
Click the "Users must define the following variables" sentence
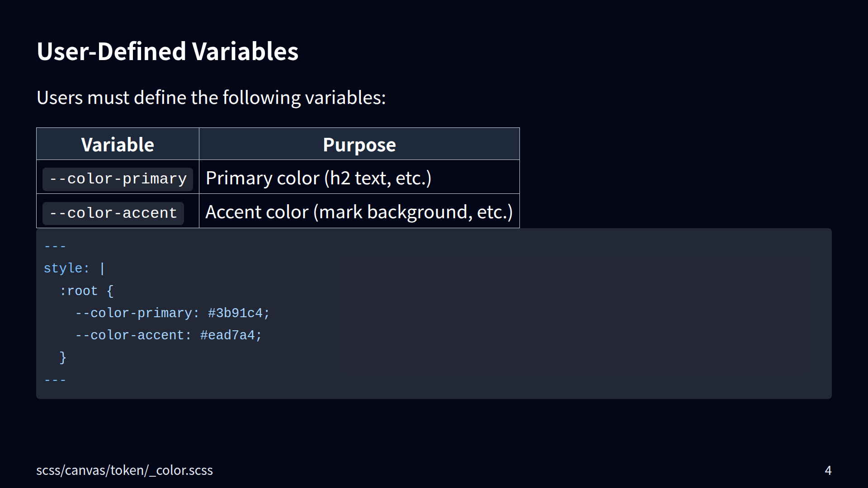211,98
